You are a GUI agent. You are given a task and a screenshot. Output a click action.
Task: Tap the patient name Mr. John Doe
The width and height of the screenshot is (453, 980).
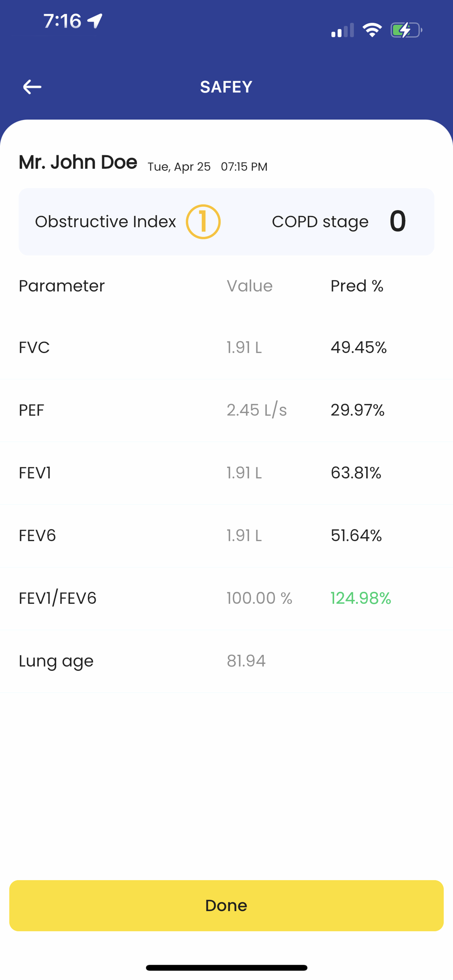pyautogui.click(x=78, y=163)
